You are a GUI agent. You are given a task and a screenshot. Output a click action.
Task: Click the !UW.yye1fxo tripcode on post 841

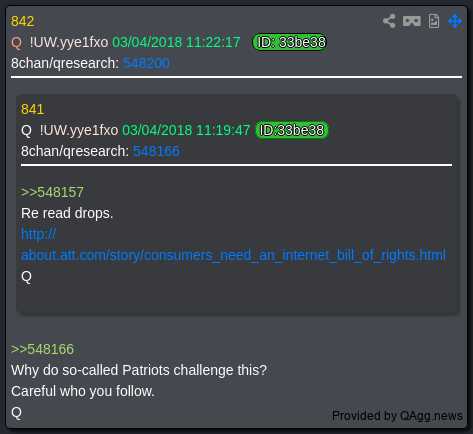(x=79, y=130)
